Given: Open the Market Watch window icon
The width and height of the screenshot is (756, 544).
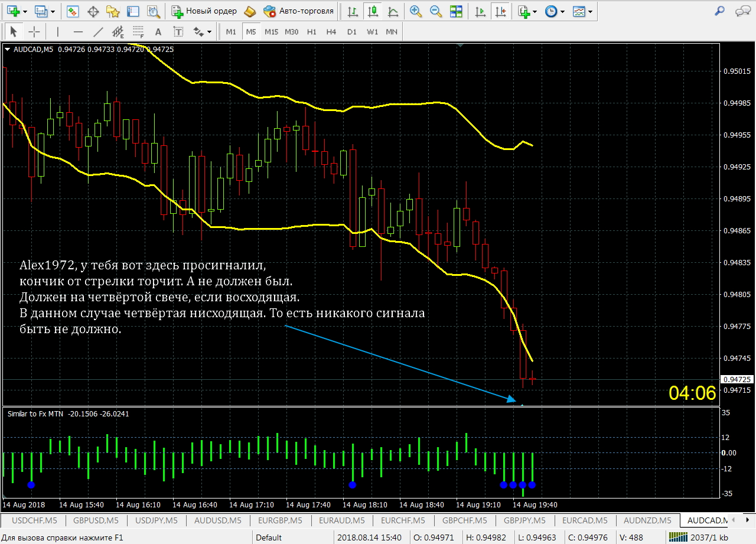Looking at the screenshot, I should pyautogui.click(x=73, y=11).
